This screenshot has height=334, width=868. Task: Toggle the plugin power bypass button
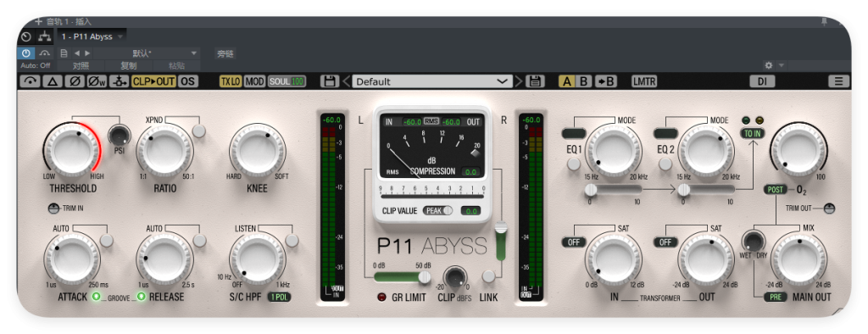pos(26,53)
